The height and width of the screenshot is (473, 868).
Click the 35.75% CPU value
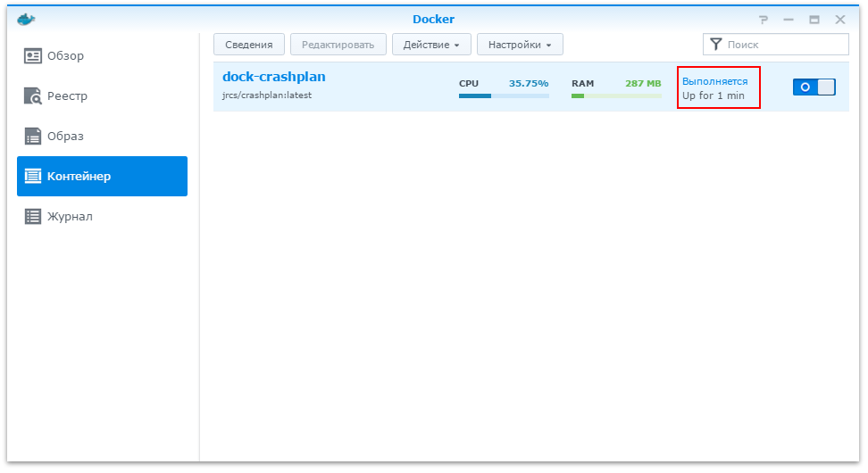click(x=529, y=84)
